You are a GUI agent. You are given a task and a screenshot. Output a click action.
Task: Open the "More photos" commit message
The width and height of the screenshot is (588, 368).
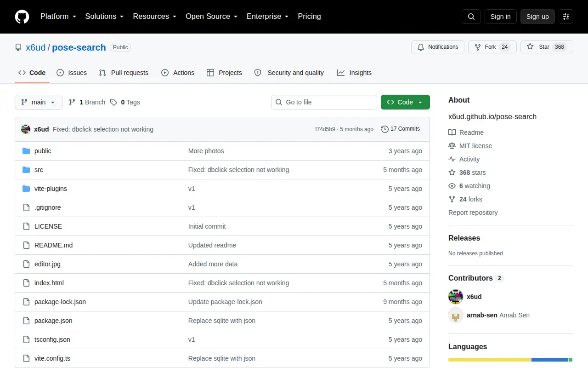pyautogui.click(x=206, y=151)
